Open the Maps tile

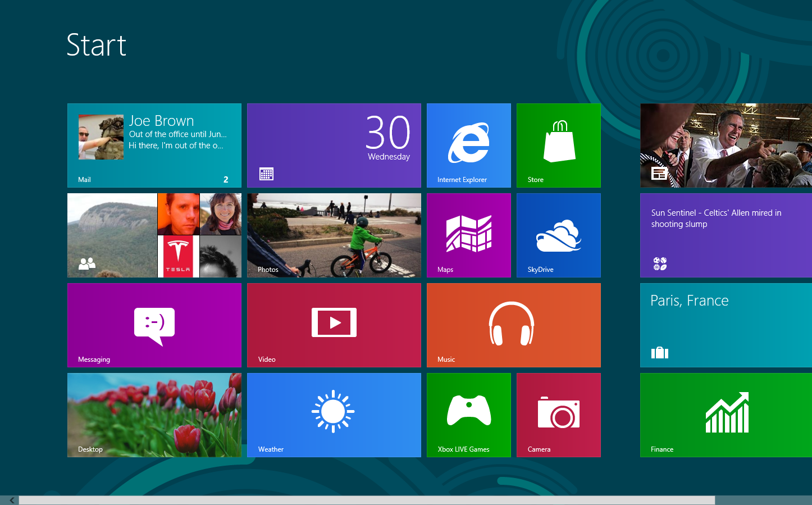pyautogui.click(x=469, y=235)
